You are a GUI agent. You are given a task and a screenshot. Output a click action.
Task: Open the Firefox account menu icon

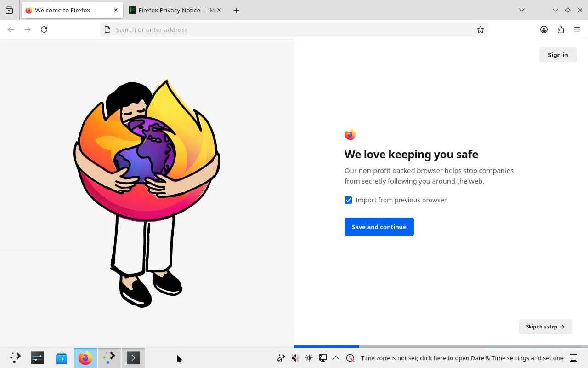point(544,29)
